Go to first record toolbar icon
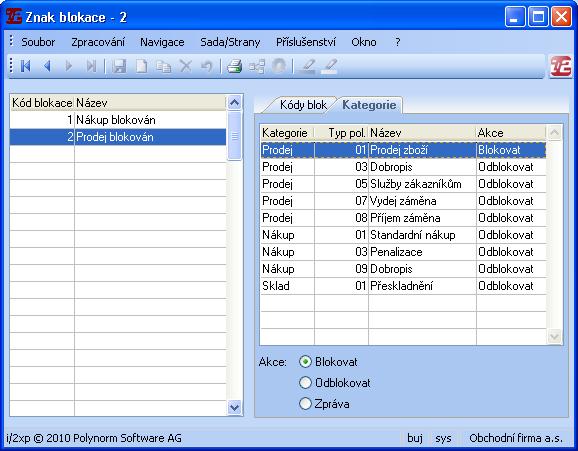Image resolution: width=578 pixels, height=451 pixels. [x=25, y=66]
